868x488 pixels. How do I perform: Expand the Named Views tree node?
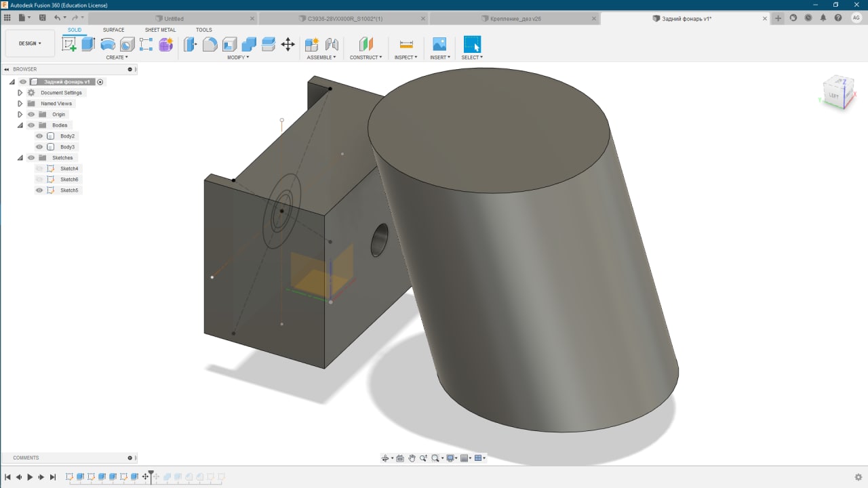coord(20,104)
